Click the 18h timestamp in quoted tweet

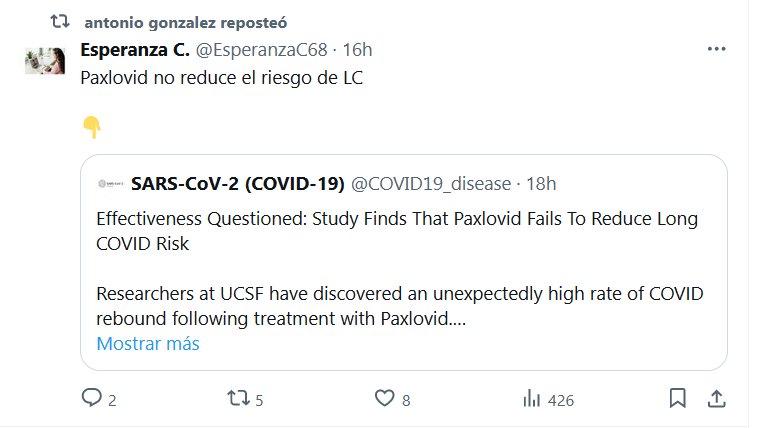tap(541, 184)
